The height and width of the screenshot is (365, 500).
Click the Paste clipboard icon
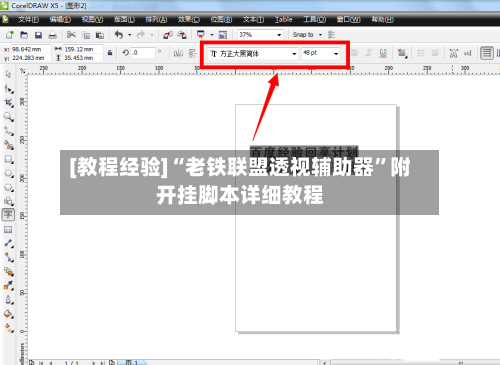pos(100,35)
